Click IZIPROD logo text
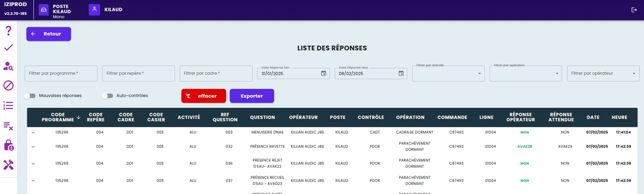 coord(15,4)
